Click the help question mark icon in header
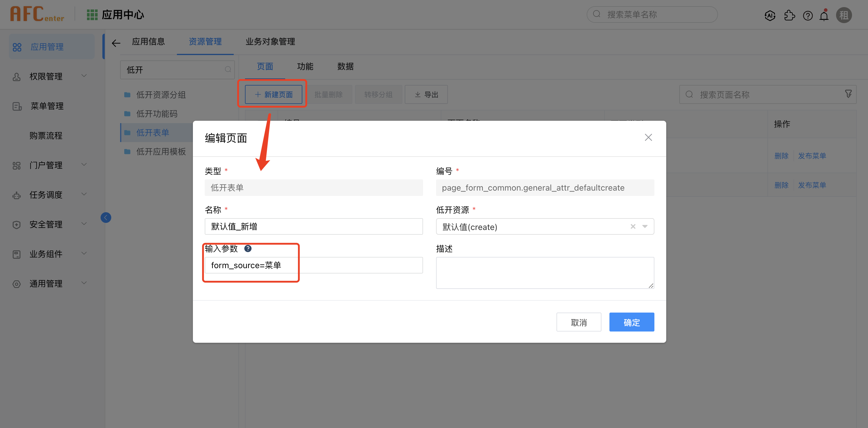Image resolution: width=868 pixels, height=428 pixels. point(808,15)
